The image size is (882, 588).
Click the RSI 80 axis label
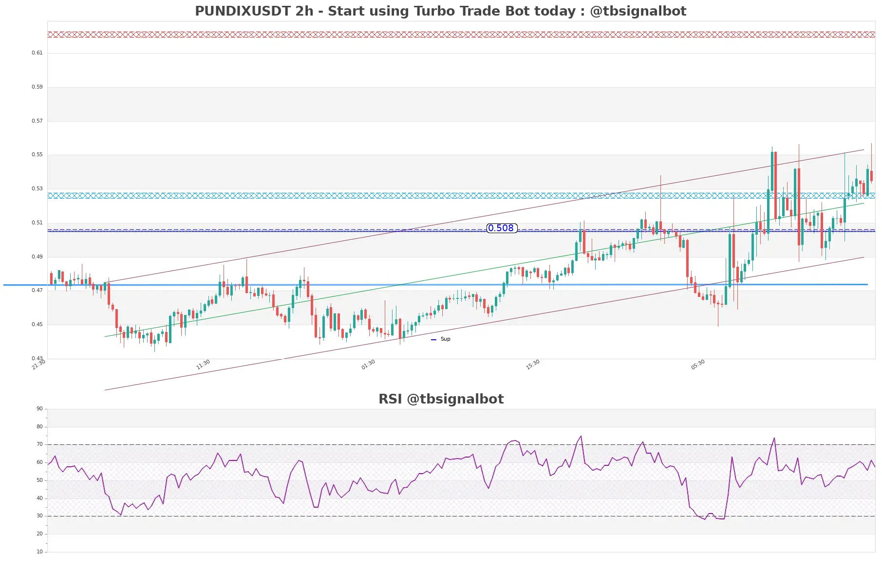point(39,427)
